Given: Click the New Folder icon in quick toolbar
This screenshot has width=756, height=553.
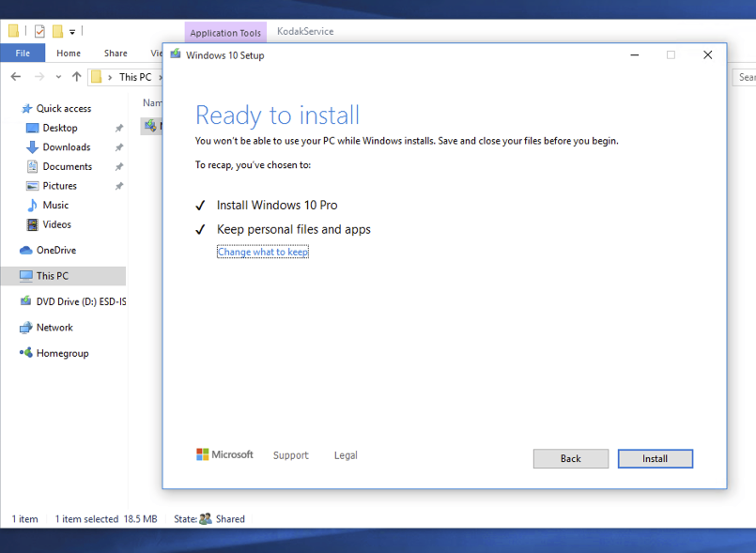Looking at the screenshot, I should [x=57, y=31].
